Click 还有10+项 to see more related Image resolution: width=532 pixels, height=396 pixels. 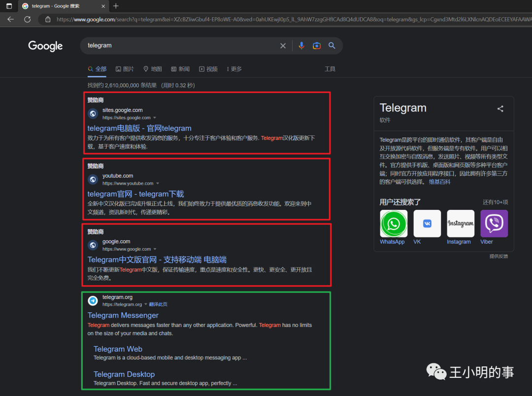click(x=496, y=202)
